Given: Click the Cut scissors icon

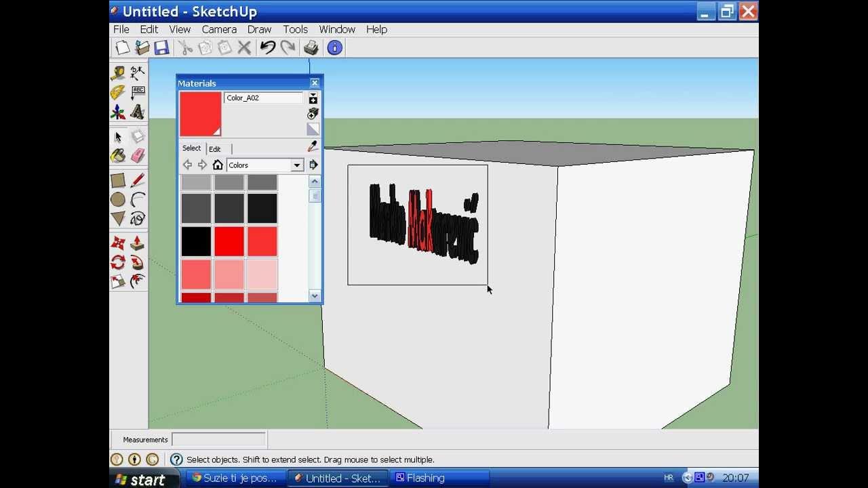Looking at the screenshot, I should 185,47.
